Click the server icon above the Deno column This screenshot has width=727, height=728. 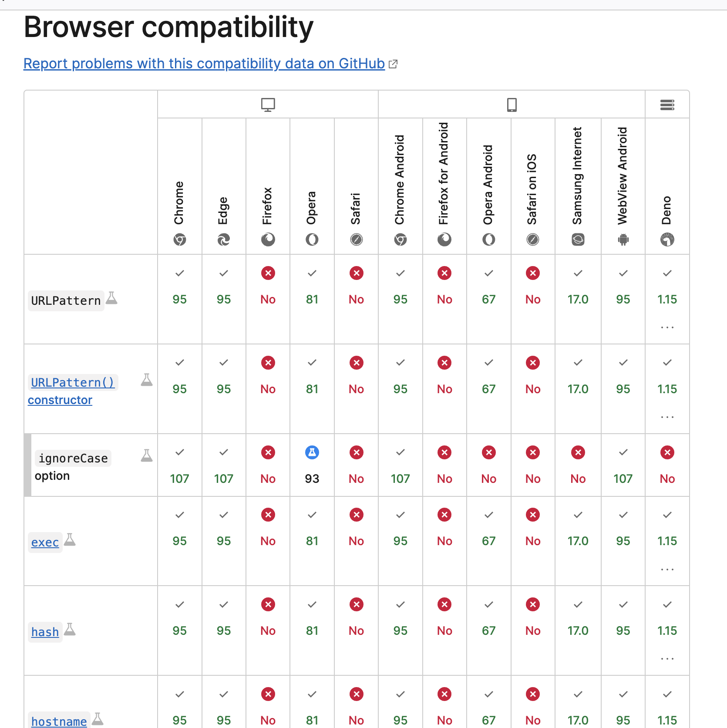pyautogui.click(x=667, y=104)
